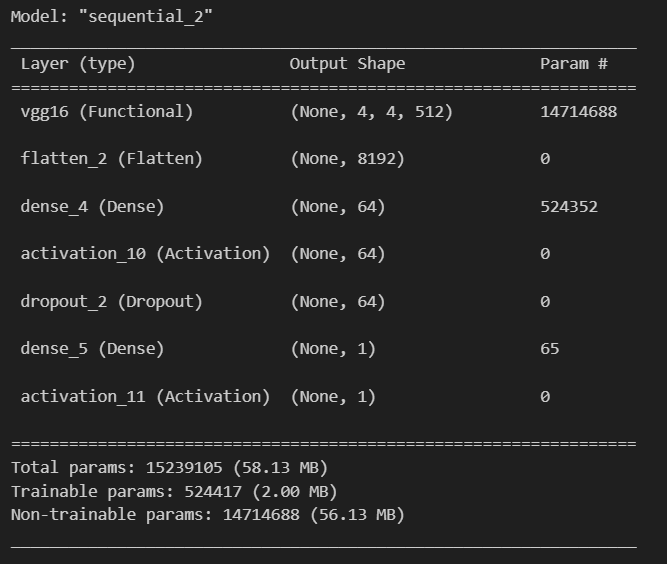Click the Non-trainable params: 14714688 line
The height and width of the screenshot is (564, 667).
[x=208, y=515]
